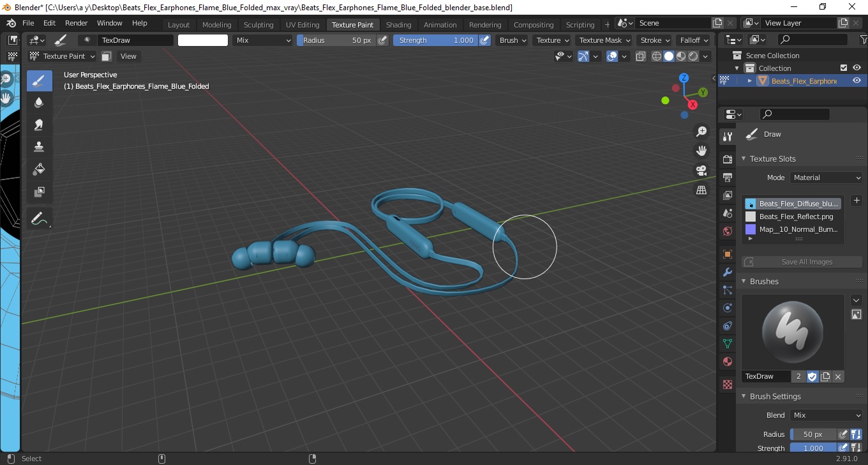Toggle strength pressure sensitivity in header

click(485, 40)
